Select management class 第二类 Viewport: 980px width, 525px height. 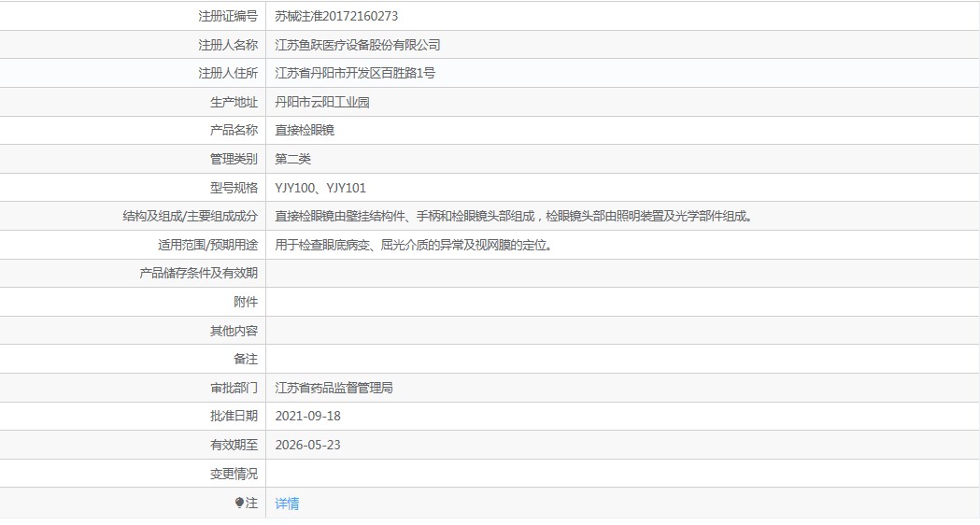click(x=292, y=159)
